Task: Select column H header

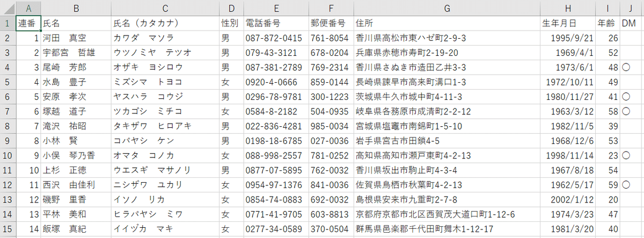Action: point(568,8)
